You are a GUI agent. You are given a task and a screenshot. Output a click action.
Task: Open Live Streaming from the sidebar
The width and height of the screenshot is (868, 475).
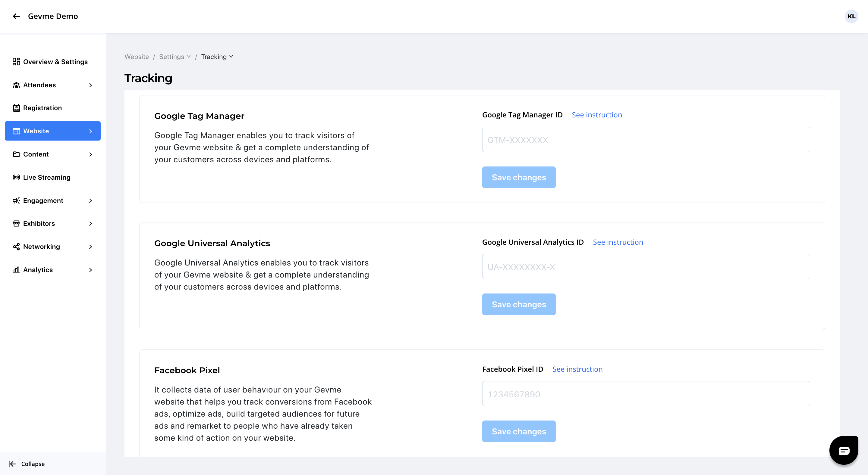[x=47, y=177]
